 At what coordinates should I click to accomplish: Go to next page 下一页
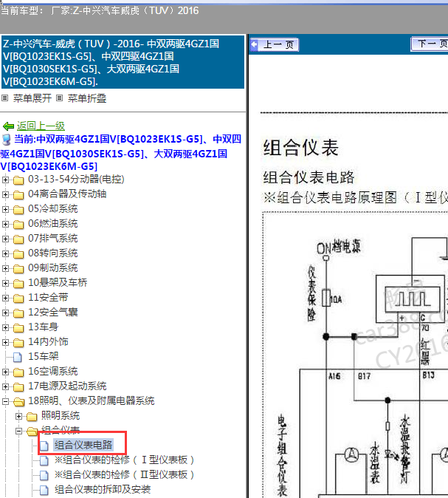tap(430, 44)
